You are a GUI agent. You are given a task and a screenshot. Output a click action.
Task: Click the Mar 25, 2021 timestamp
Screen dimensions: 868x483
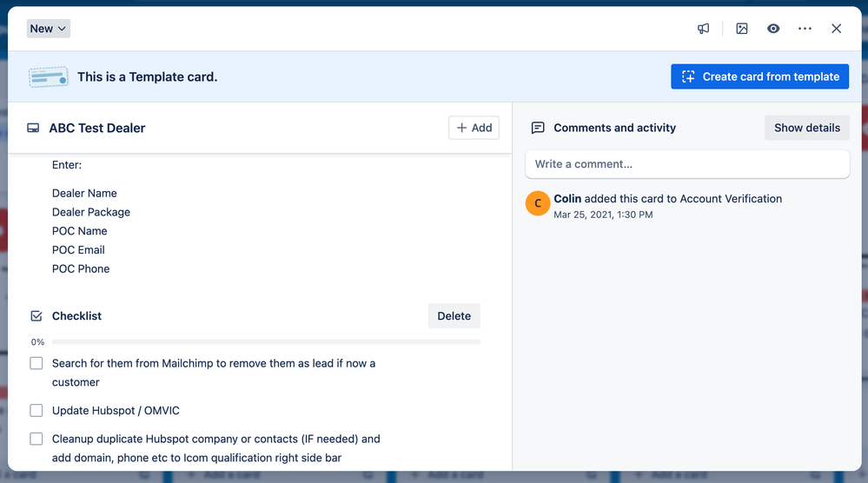(603, 215)
